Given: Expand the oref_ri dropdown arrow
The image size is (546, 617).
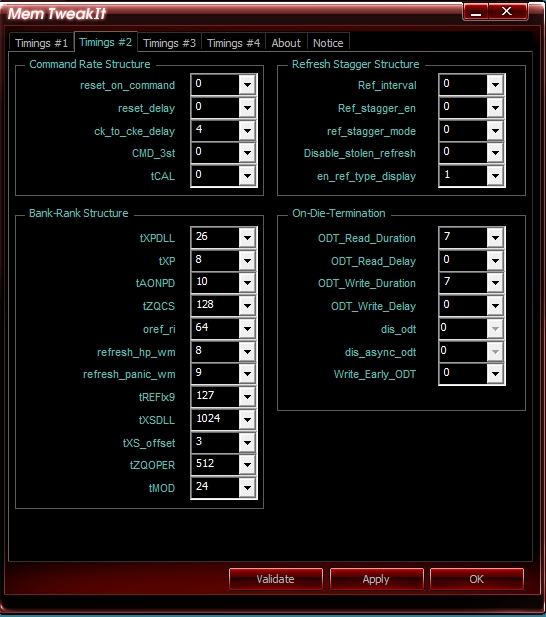Looking at the screenshot, I should tap(247, 329).
